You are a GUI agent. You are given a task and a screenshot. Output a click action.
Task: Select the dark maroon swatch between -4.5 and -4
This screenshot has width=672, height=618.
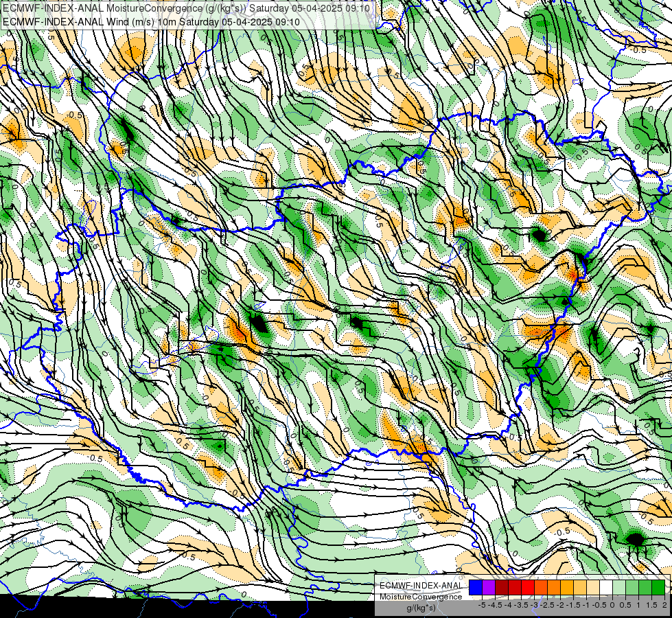click(x=502, y=587)
